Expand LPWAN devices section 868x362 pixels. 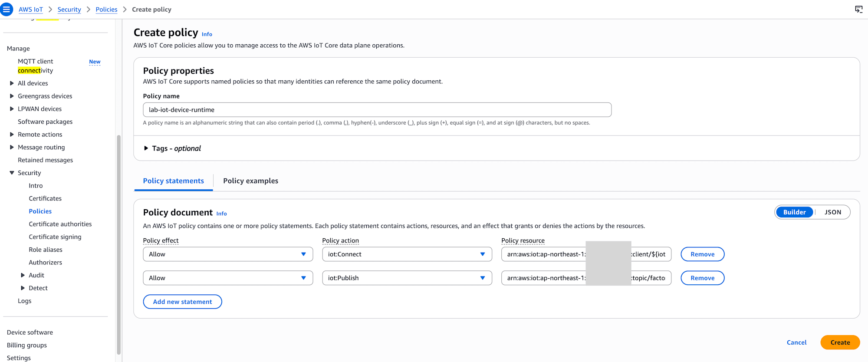(x=12, y=109)
